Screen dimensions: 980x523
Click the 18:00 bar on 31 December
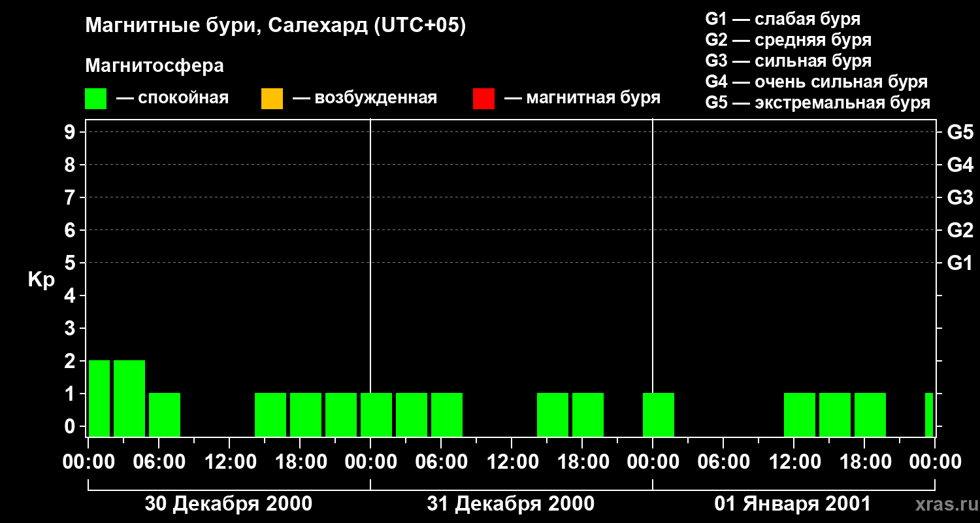[588, 414]
